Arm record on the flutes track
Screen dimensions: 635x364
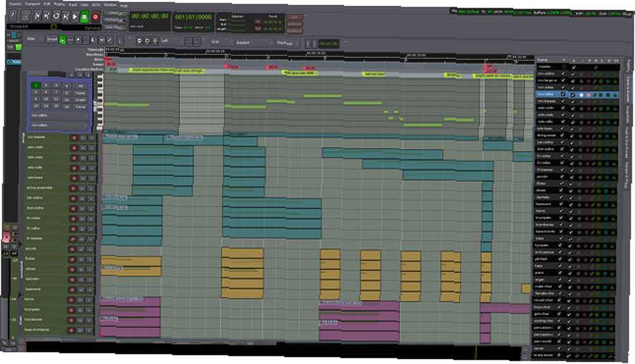72,259
